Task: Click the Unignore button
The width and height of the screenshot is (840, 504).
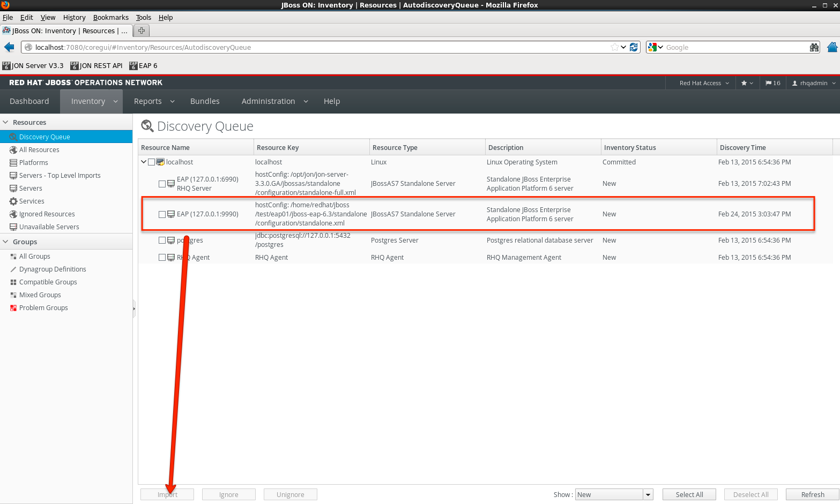Action: pyautogui.click(x=291, y=495)
